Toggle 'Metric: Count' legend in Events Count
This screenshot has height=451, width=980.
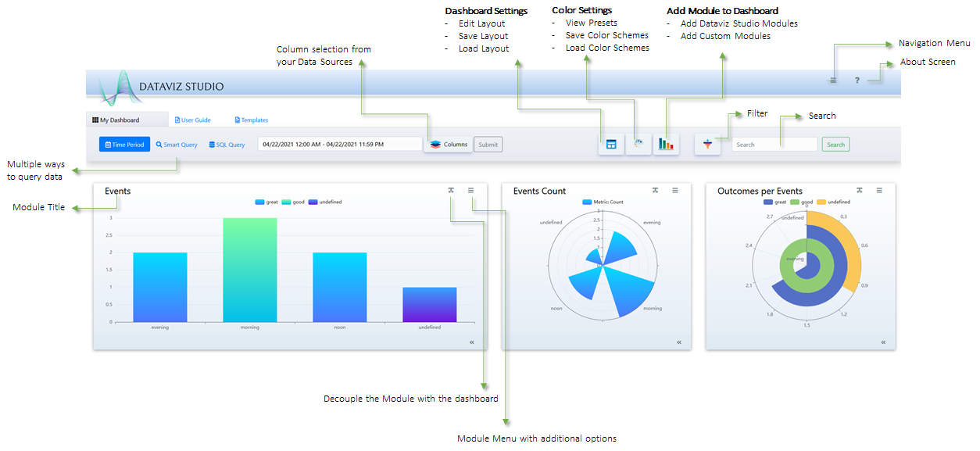coord(602,202)
